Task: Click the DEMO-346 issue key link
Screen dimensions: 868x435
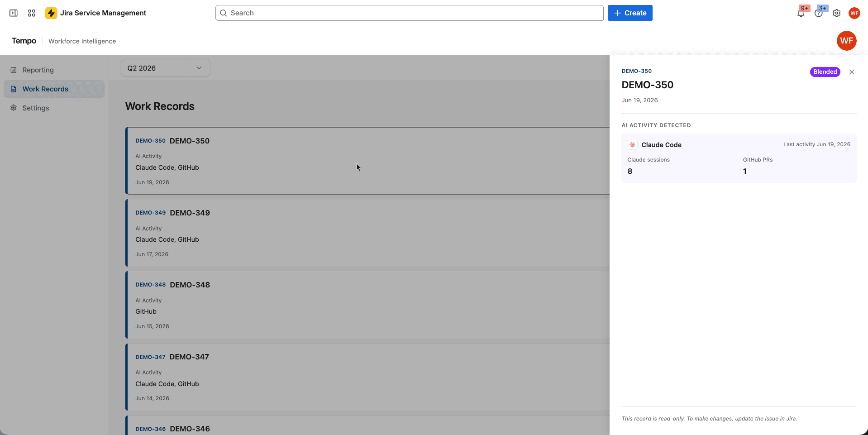Action: click(151, 429)
